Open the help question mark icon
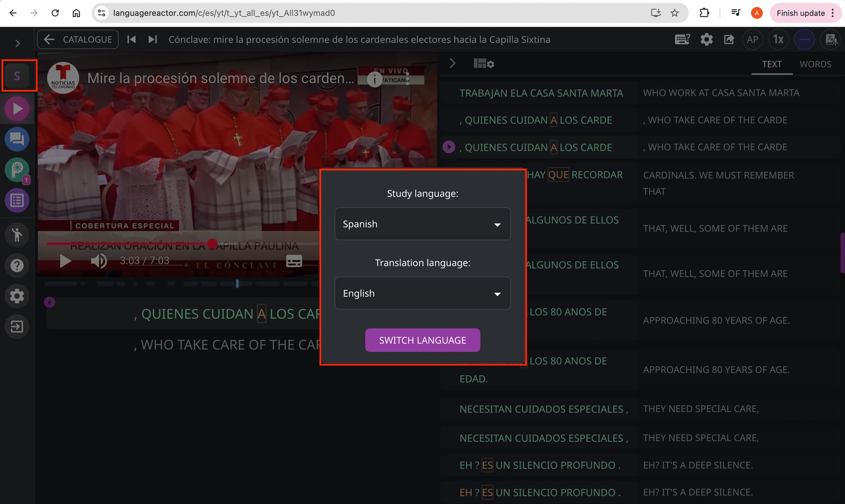Viewport: 845px width, 504px height. click(17, 265)
